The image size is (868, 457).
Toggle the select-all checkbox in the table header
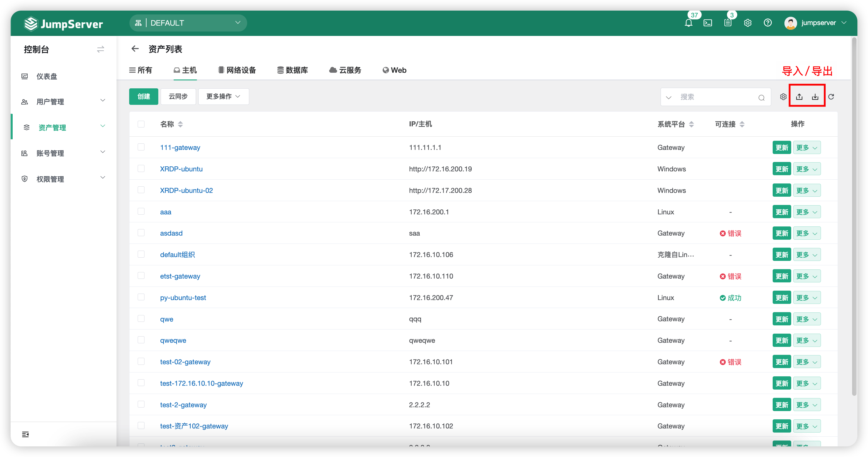[141, 124]
